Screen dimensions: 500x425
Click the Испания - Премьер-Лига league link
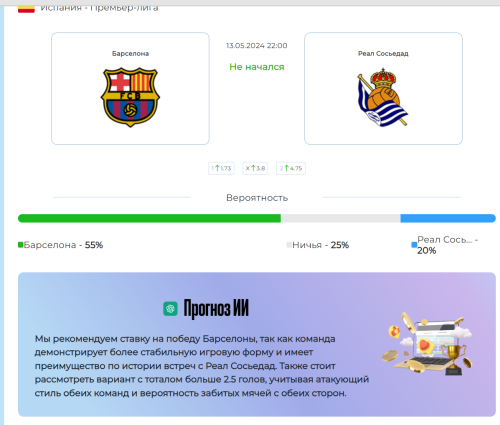(x=99, y=8)
